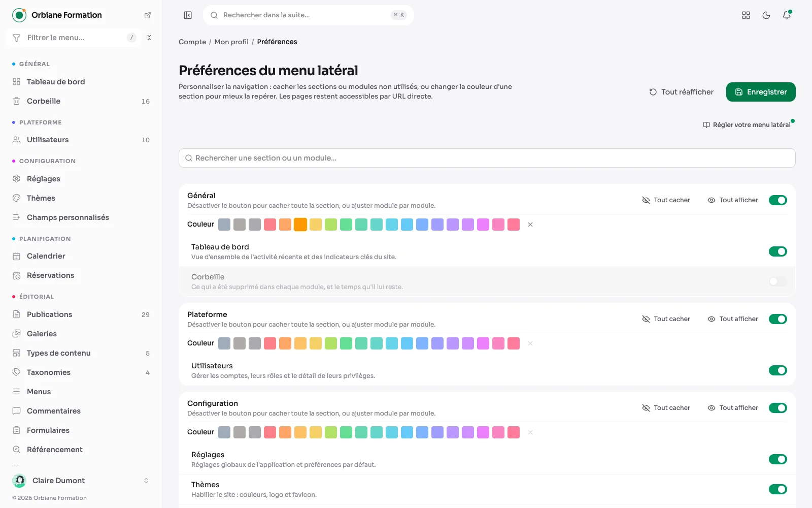Clear Général section color
The height and width of the screenshot is (508, 812).
[530, 225]
